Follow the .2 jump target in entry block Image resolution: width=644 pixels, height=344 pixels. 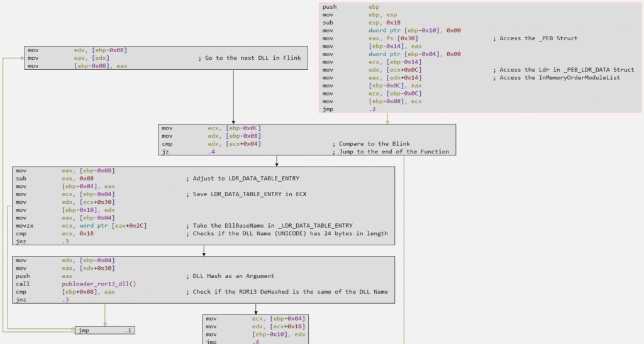373,109
